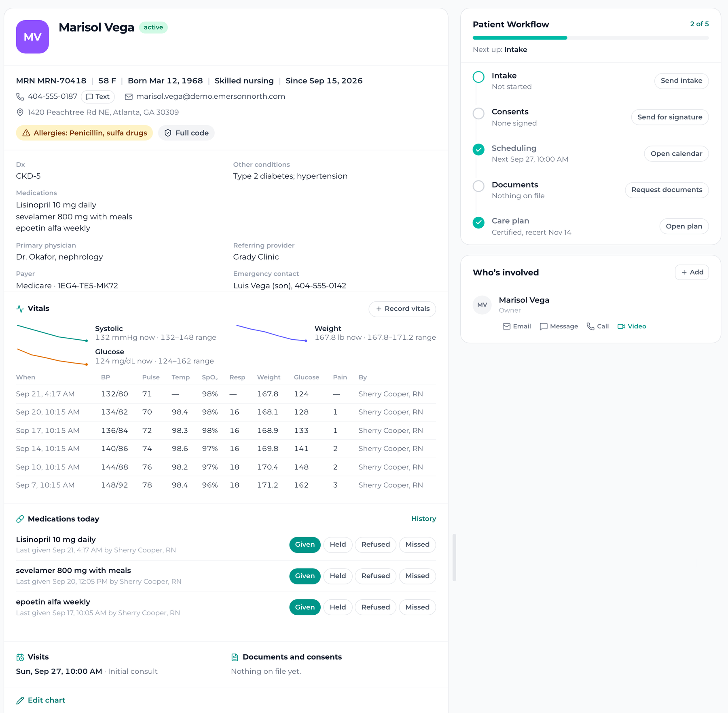The height and width of the screenshot is (713, 728).
Task: Open the Glucose trend sparkline
Action: pyautogui.click(x=52, y=357)
